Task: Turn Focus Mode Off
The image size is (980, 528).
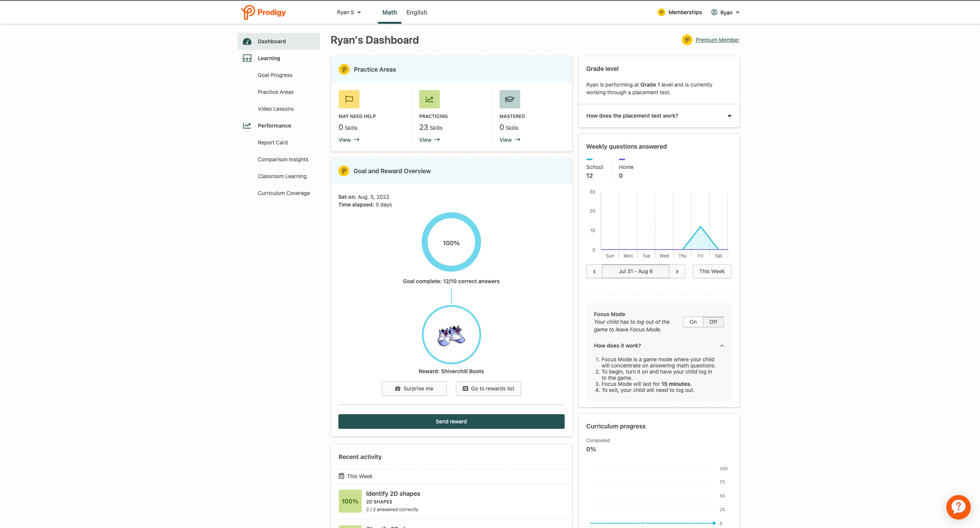Action: (713, 322)
